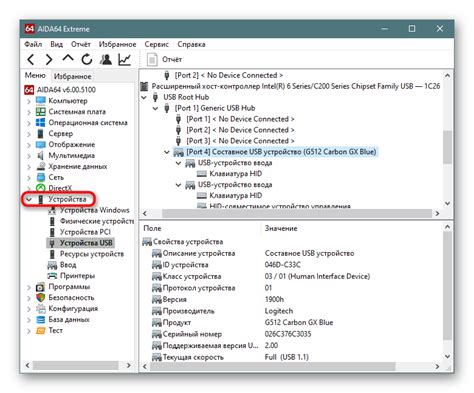The height and width of the screenshot is (393, 474).
Task: Click the Отчёт toolbar button label
Action: click(172, 60)
